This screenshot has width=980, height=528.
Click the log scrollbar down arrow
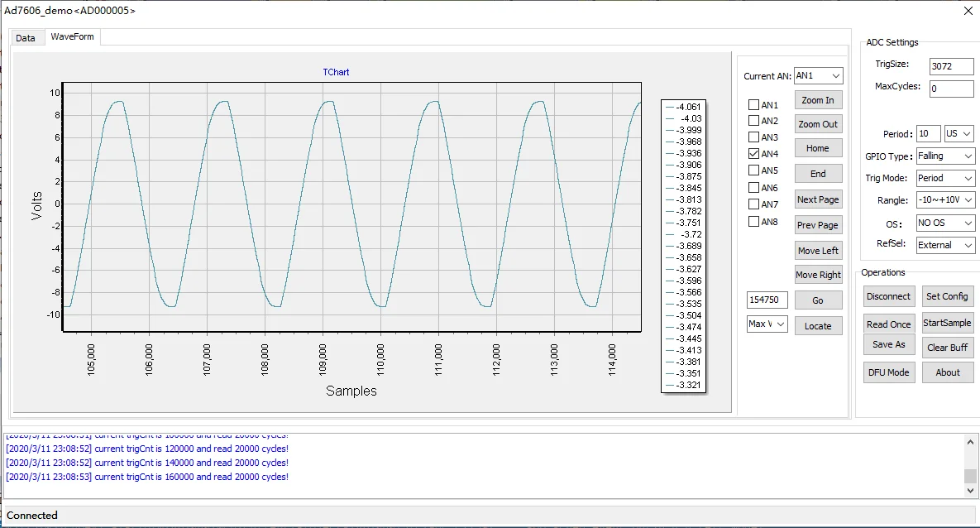click(x=970, y=491)
